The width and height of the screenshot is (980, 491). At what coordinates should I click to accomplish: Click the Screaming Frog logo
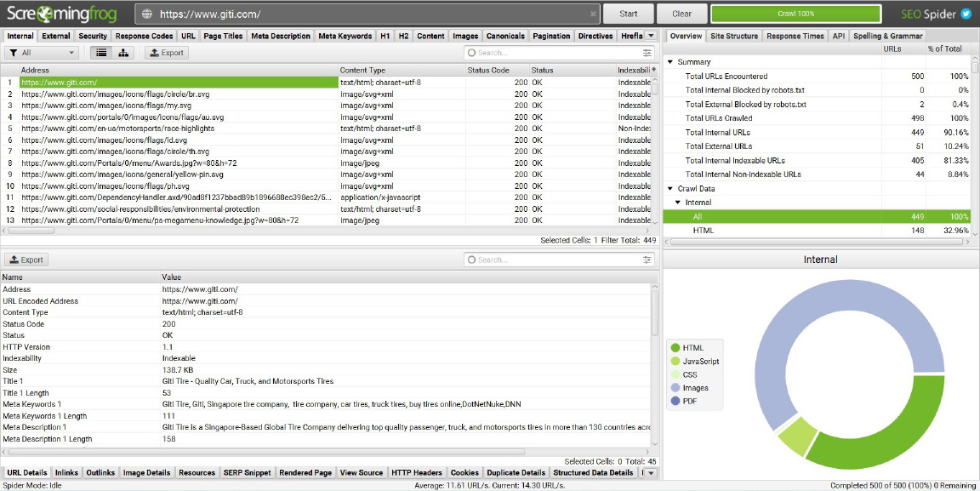pyautogui.click(x=62, y=13)
